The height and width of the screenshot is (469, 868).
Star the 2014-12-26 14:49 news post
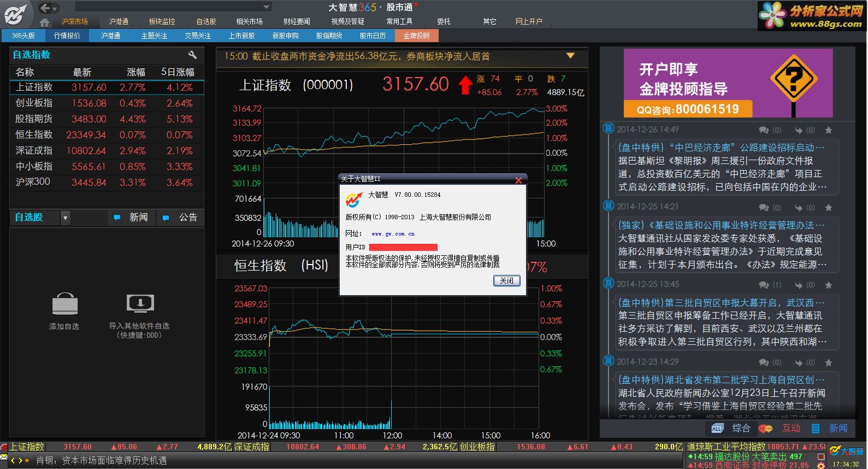(x=829, y=130)
